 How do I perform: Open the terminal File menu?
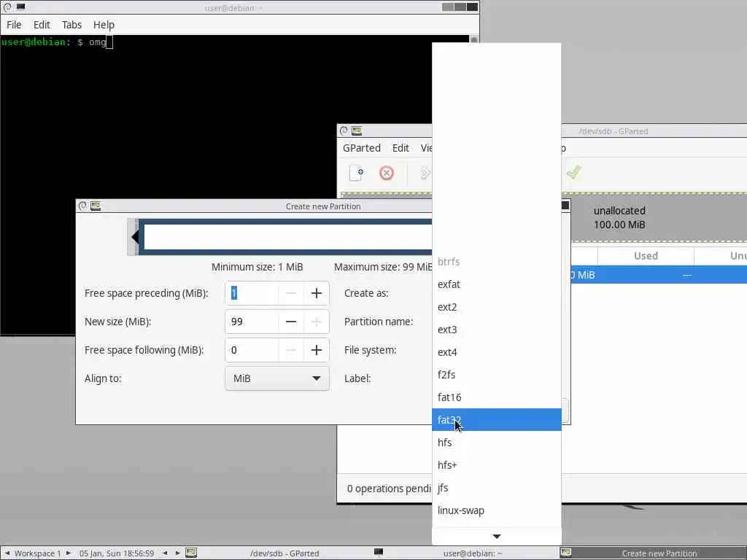[14, 25]
